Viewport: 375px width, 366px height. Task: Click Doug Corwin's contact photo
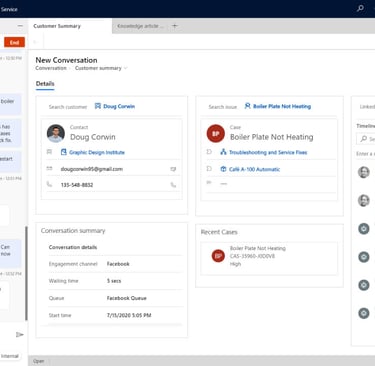[56, 133]
